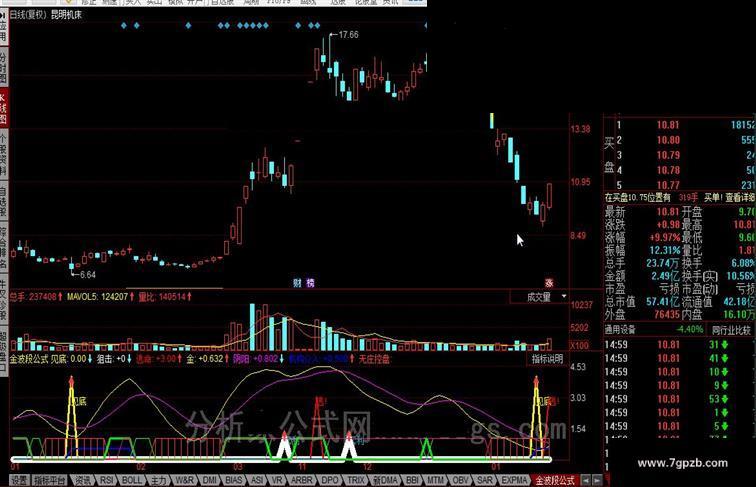Click the 财 marker on the chart
This screenshot has width=756, height=487.
pyautogui.click(x=297, y=283)
